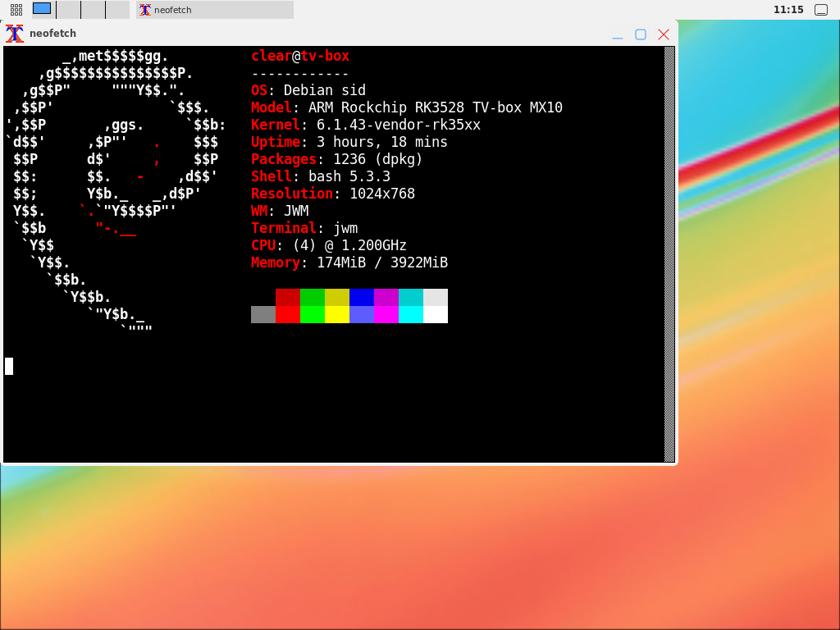Click the Resolution: 1024x768 line
The image size is (840, 630).
click(x=333, y=194)
